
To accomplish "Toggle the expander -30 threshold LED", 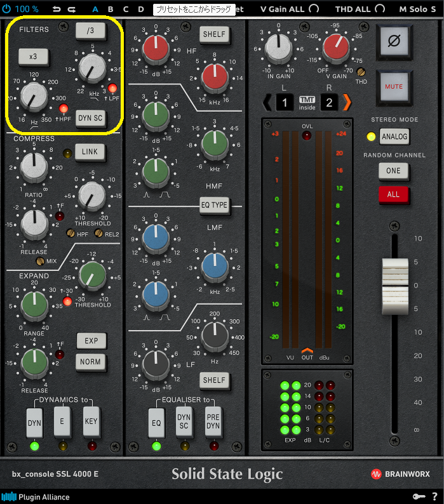I will (x=67, y=301).
